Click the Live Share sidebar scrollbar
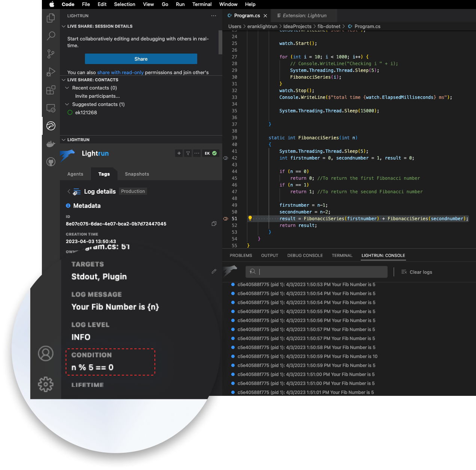Screen dimensions: 476x470 (x=220, y=42)
